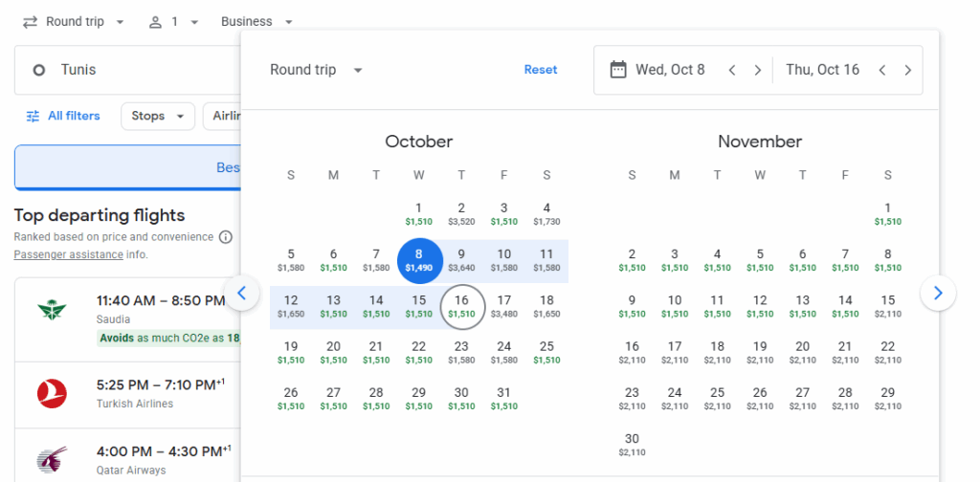Go to previous departure date arrow

coord(732,70)
